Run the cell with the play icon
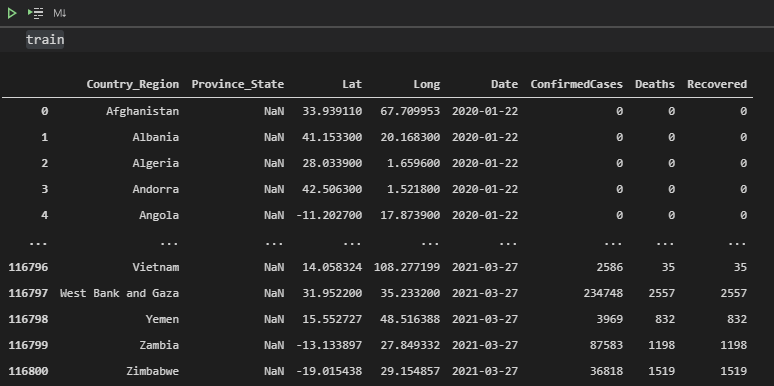The image size is (774, 386). 12,13
